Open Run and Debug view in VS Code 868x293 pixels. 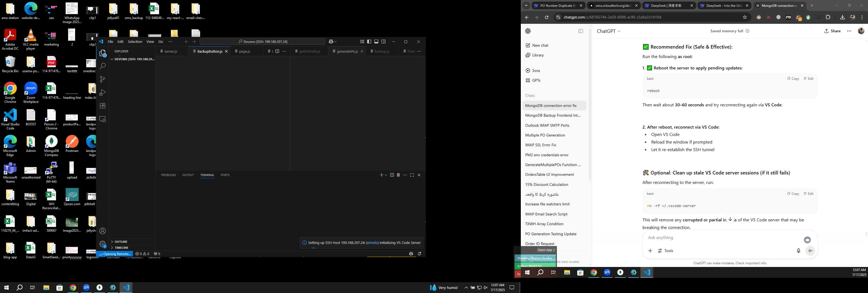(x=103, y=93)
